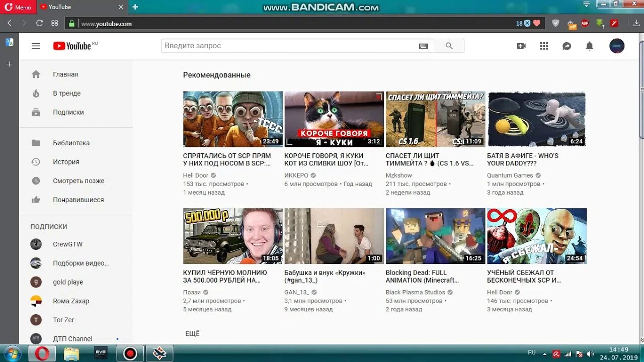The height and width of the screenshot is (362, 644).
Task: Click the Opera shield icon in toolbar
Action: (x=555, y=23)
